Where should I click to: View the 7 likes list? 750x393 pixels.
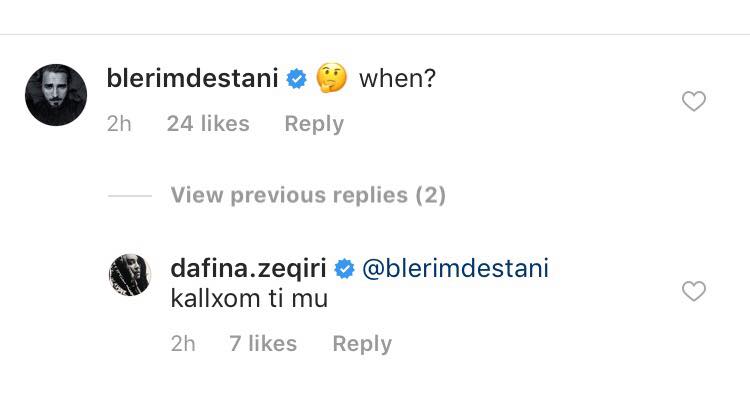[x=263, y=344]
